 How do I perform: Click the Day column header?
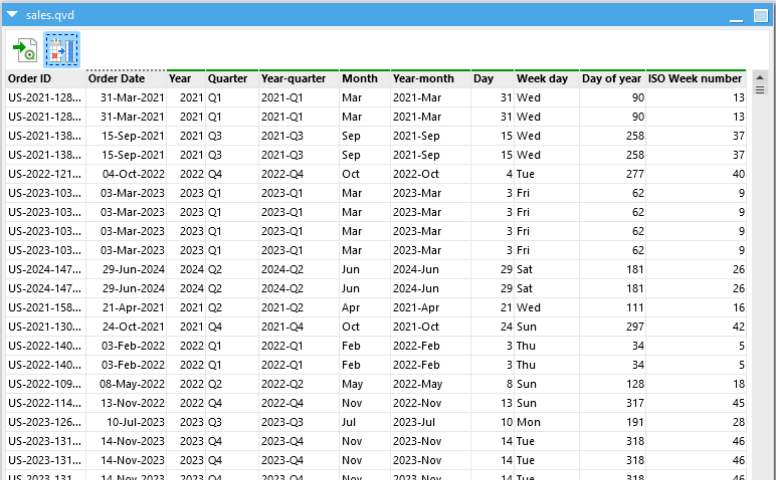click(492, 79)
